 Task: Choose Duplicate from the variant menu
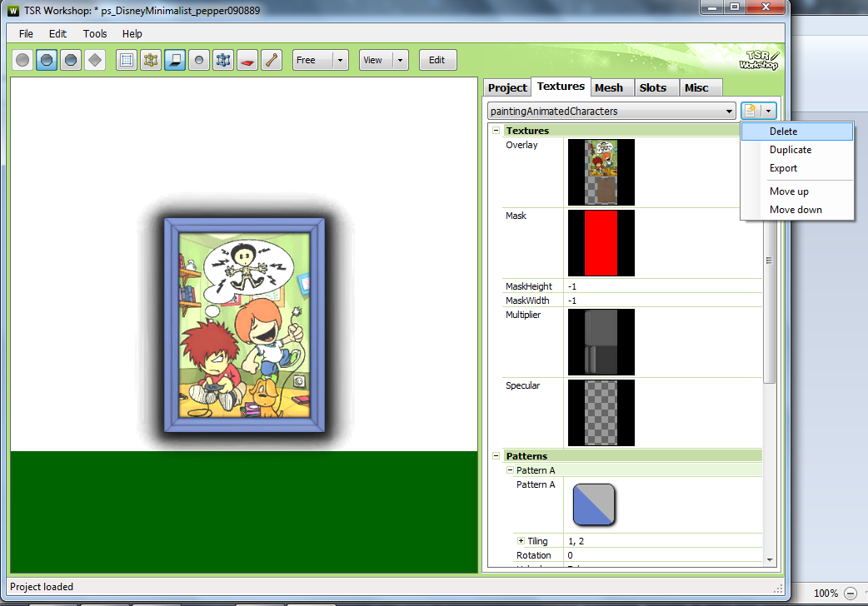797,150
